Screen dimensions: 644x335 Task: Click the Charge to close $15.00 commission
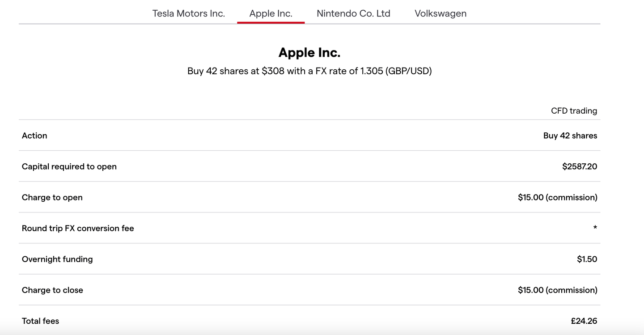pyautogui.click(x=557, y=290)
